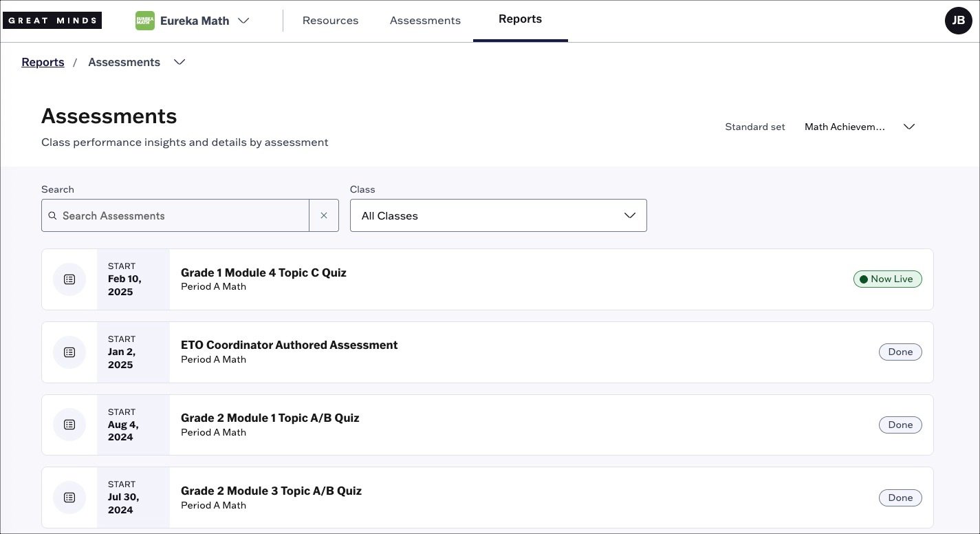Click the ETO Coordinator assessment icon

coord(69,352)
